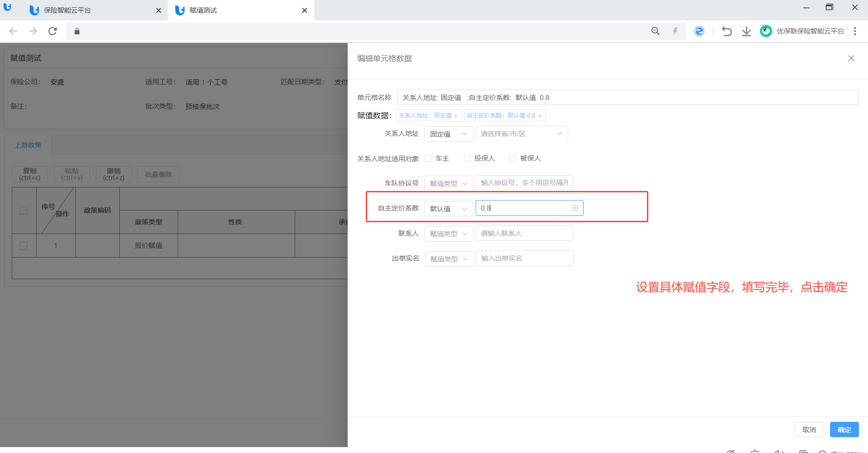Click the 性质 column header
Image resolution: width=868 pixels, height=453 pixels.
236,222
